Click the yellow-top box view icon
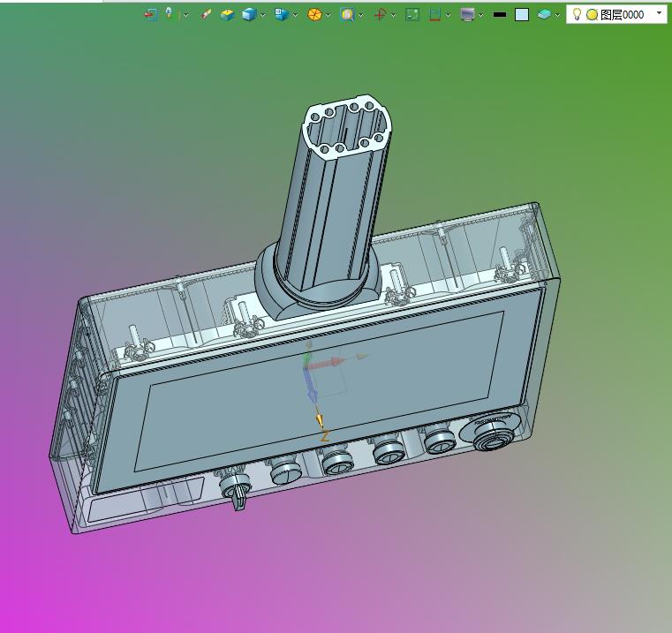The image size is (672, 633). 227,15
